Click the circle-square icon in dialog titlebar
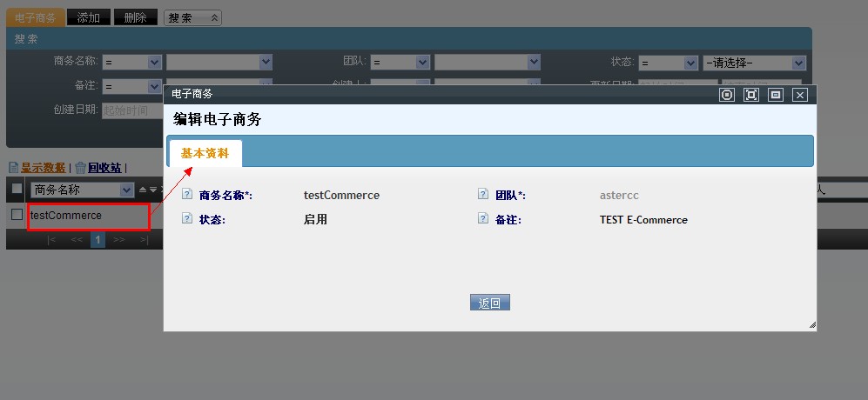This screenshot has width=868, height=400. (x=727, y=95)
